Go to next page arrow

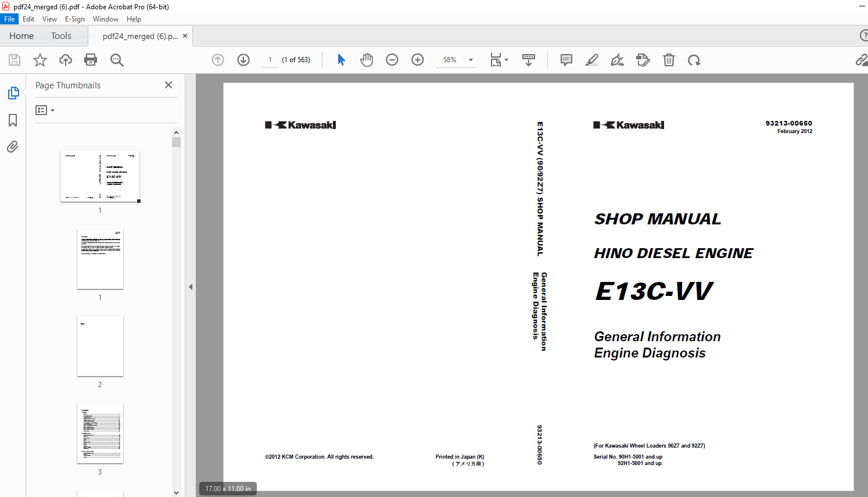pyautogui.click(x=243, y=60)
